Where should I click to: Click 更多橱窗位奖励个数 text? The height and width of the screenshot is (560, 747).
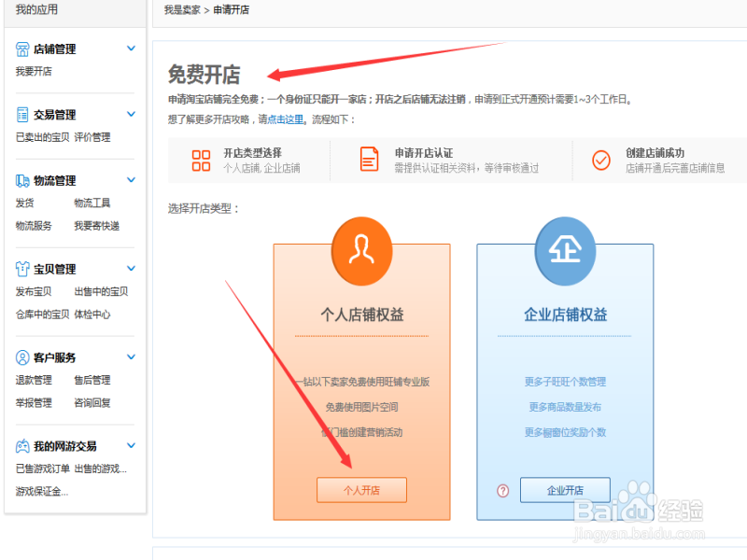point(565,432)
